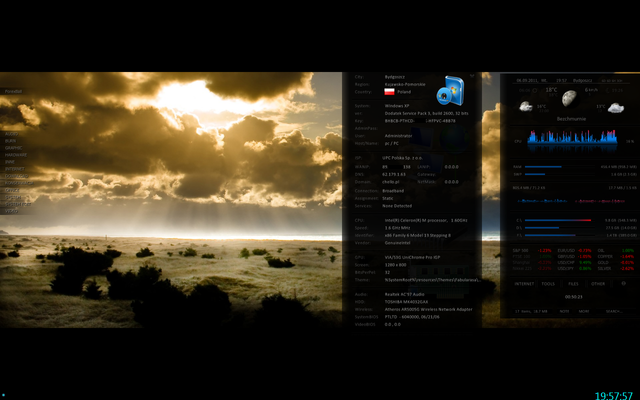Click the Windows XP system name
This screenshot has width=640, height=400.
click(x=397, y=106)
